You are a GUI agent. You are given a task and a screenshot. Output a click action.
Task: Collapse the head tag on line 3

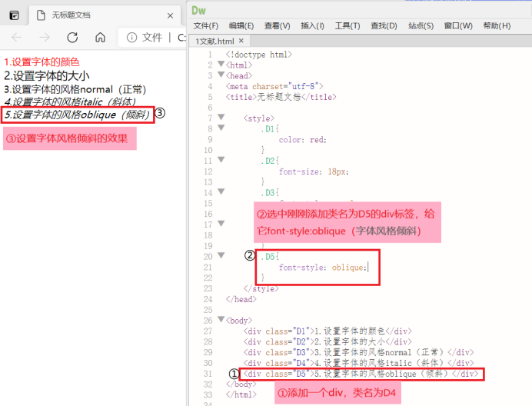221,74
